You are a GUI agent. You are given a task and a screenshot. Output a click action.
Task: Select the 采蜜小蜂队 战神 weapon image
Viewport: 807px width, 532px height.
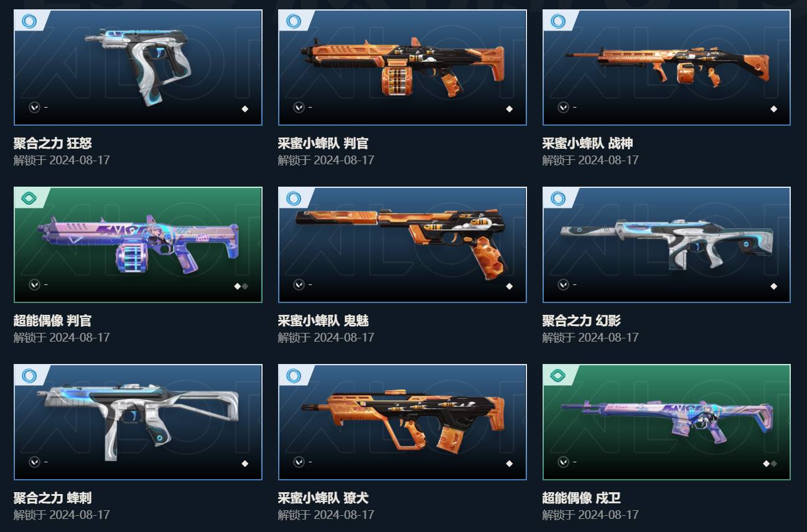click(666, 67)
